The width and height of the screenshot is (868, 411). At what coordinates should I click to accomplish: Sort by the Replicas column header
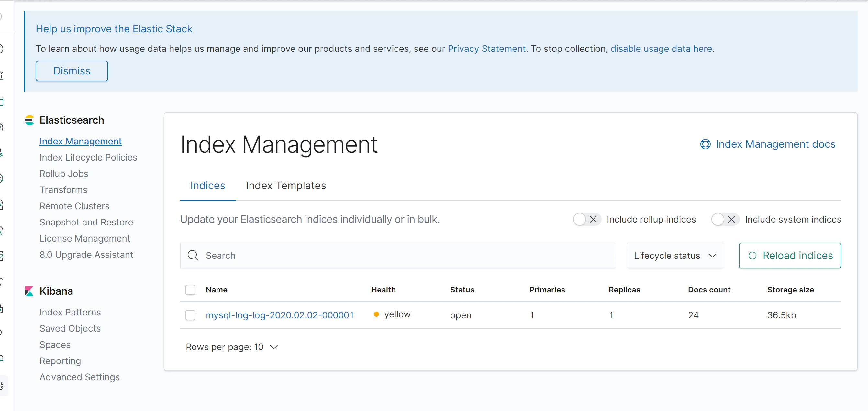[624, 290]
